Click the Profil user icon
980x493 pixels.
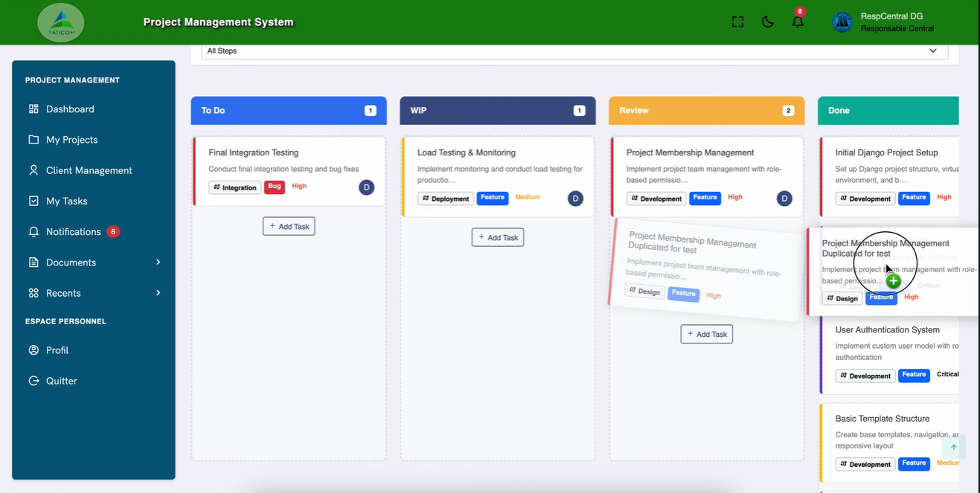point(33,350)
